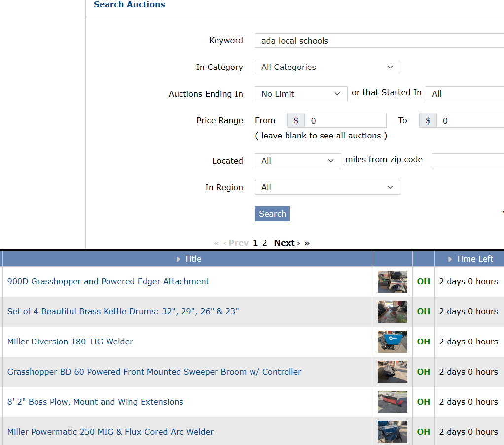This screenshot has width=504, height=445.
Task: Open the Auctions Ending In dropdown
Action: click(x=301, y=94)
